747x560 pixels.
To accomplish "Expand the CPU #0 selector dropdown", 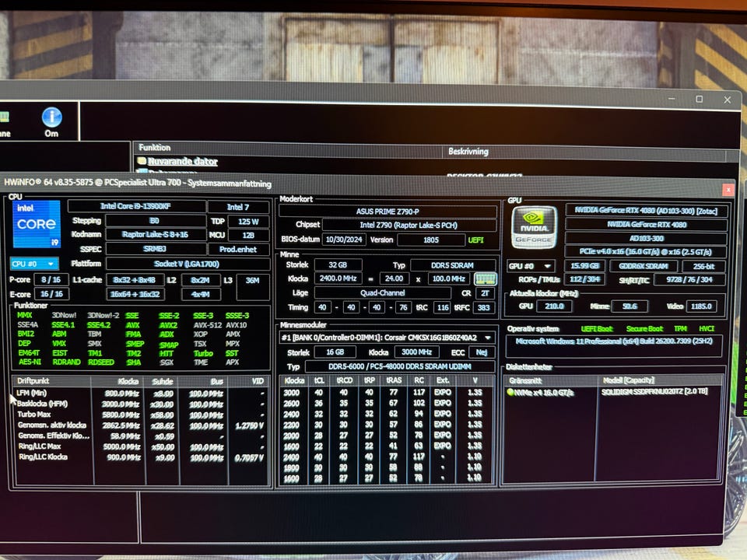I will point(33,264).
